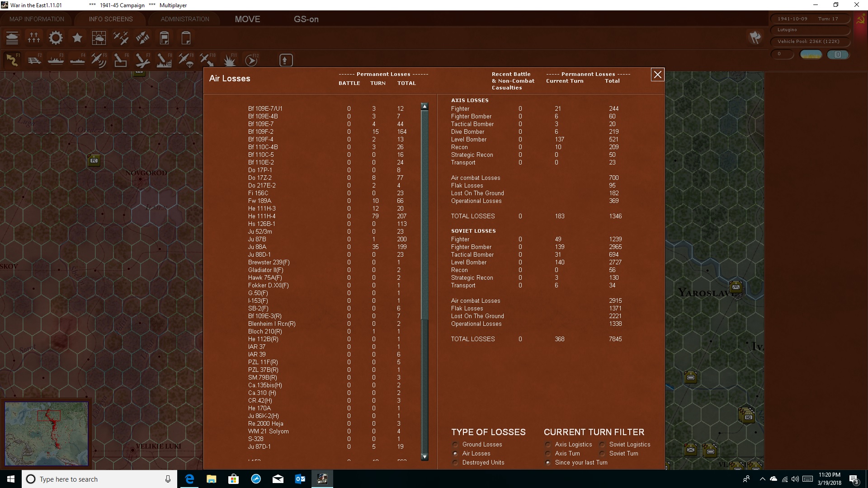The height and width of the screenshot is (488, 868).
Task: Select F8 bomb city mode
Action: click(x=164, y=60)
